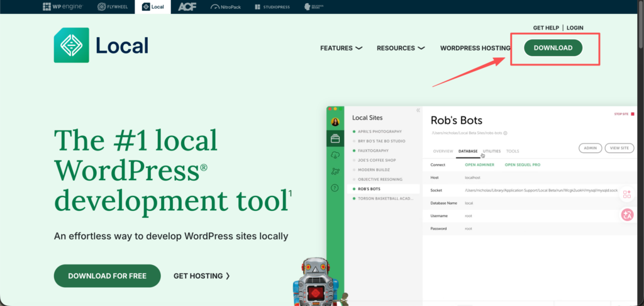644x306 pixels.
Task: Click the localhost host value
Action: point(472,178)
